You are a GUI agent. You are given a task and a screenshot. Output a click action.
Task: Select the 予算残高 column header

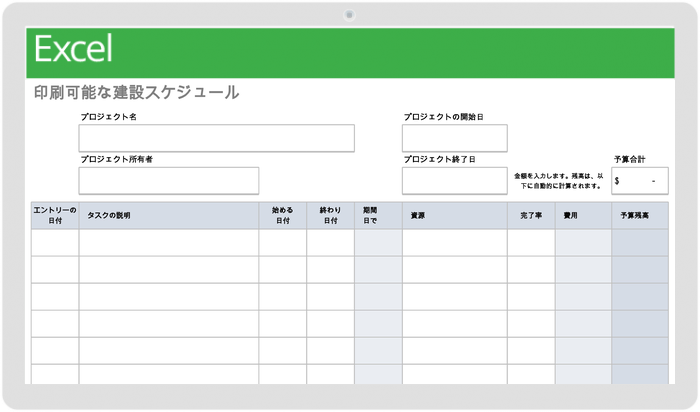click(640, 216)
